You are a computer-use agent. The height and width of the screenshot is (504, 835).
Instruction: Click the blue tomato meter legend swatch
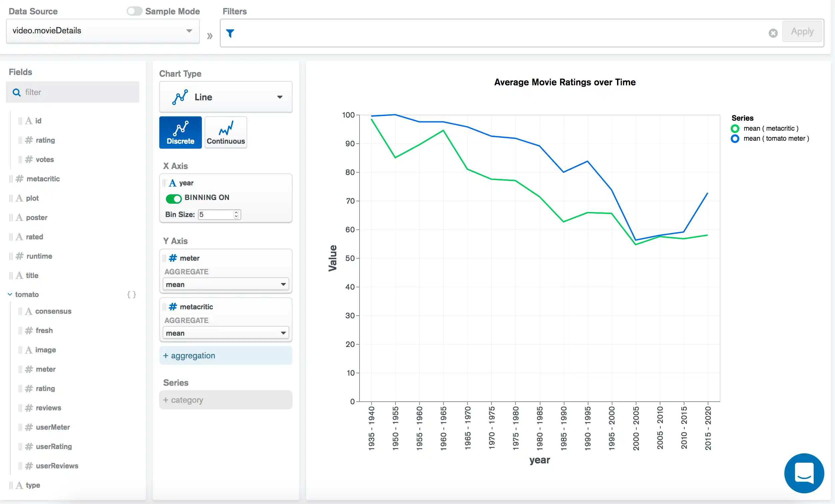click(x=735, y=139)
